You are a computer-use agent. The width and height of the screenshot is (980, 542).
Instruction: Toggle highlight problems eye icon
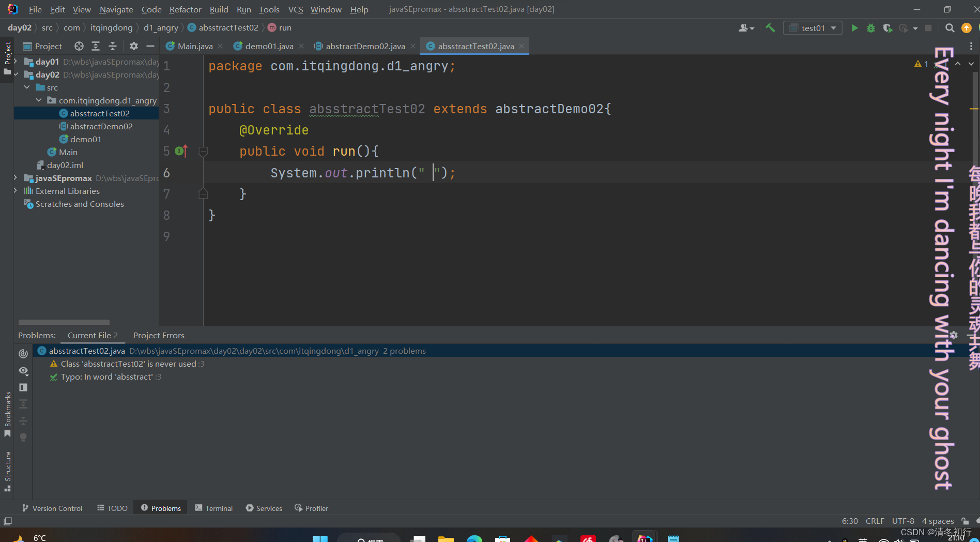[23, 371]
